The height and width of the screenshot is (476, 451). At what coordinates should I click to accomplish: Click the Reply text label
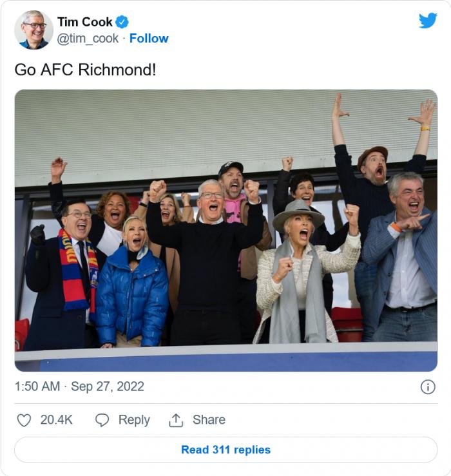point(134,420)
